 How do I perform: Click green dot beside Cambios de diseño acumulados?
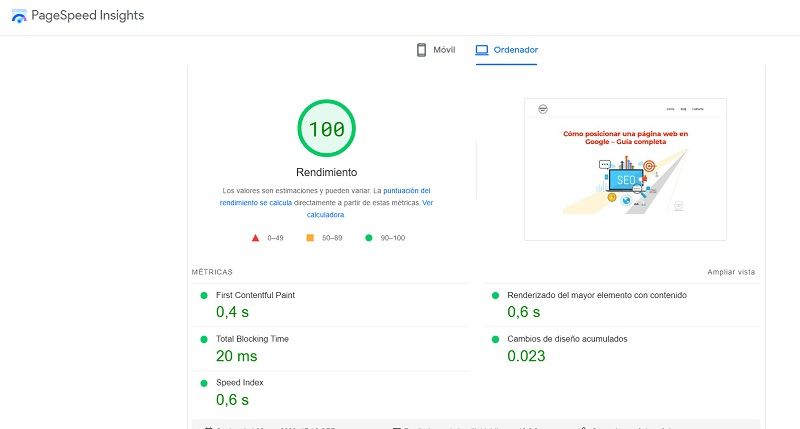pos(495,339)
